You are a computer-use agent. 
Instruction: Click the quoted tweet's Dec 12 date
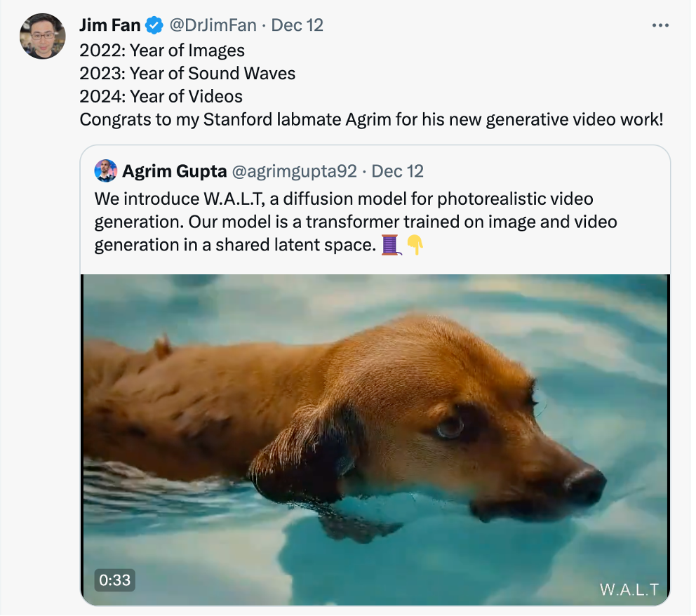pos(397,171)
